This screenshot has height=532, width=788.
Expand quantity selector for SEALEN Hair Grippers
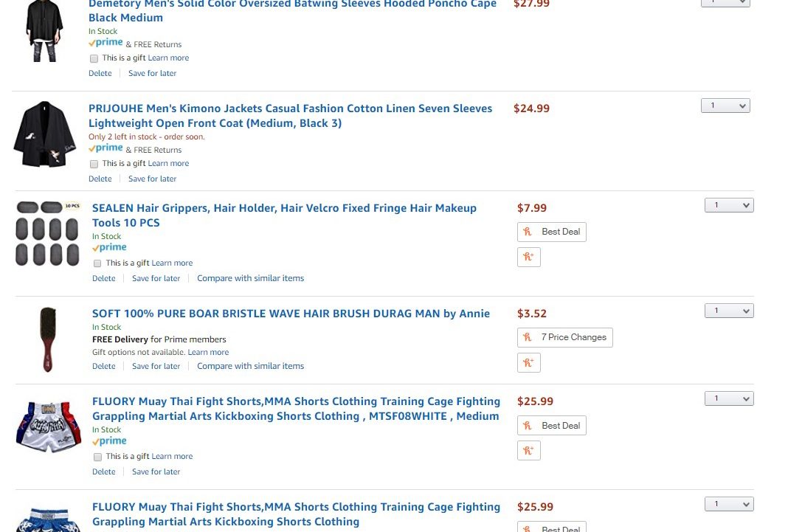[x=729, y=205]
